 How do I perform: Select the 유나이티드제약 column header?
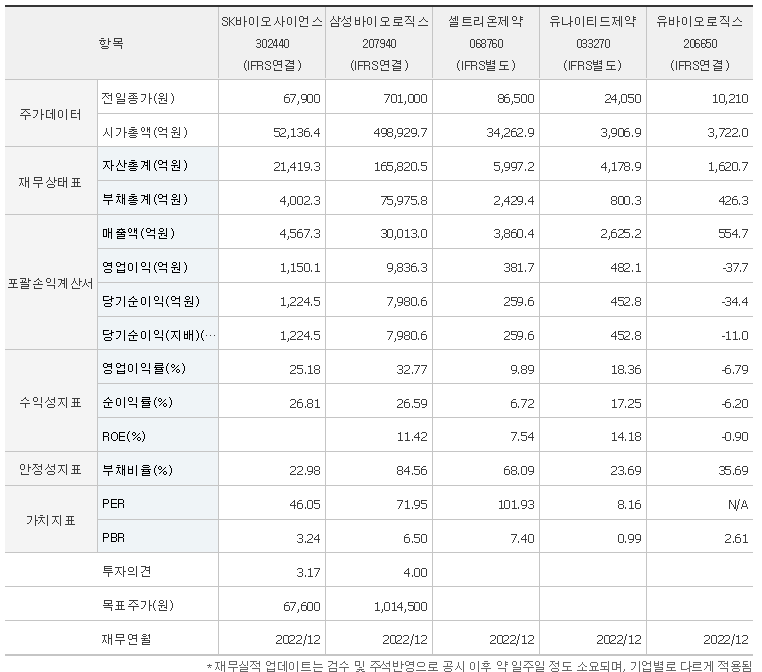tap(593, 43)
